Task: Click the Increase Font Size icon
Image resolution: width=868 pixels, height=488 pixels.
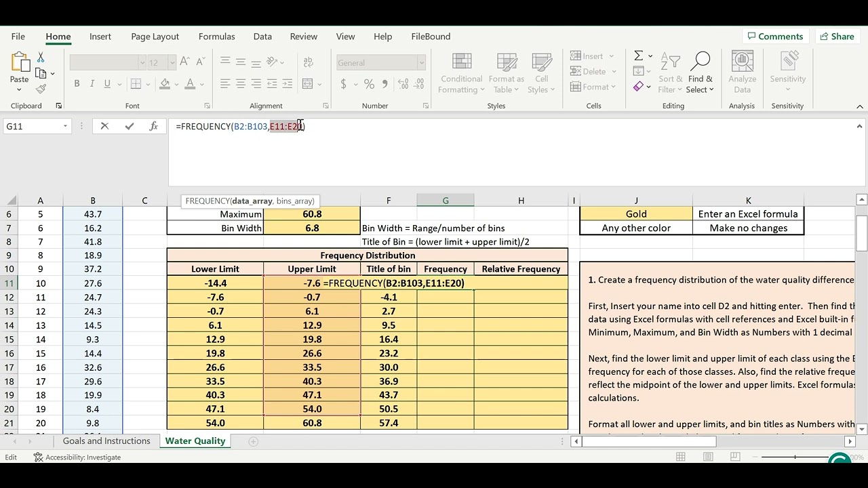Action: pos(185,62)
